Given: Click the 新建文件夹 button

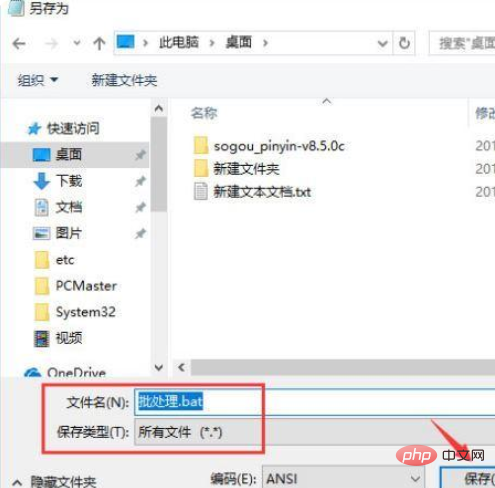Looking at the screenshot, I should click(x=124, y=80).
